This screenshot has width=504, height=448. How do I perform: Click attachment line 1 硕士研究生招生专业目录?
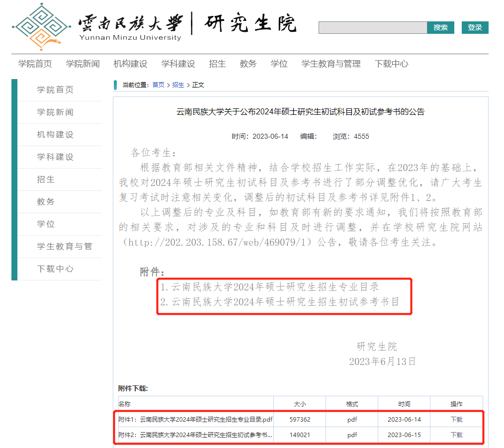[x=269, y=287]
